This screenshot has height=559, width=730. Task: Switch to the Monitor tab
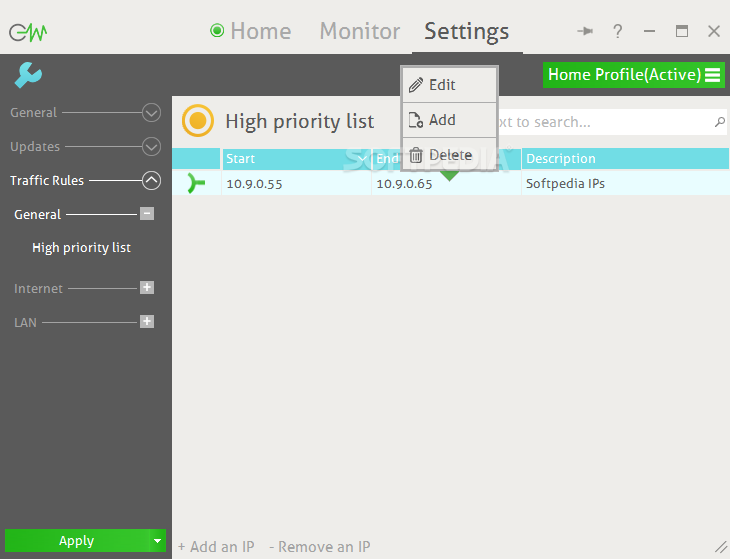click(x=359, y=31)
